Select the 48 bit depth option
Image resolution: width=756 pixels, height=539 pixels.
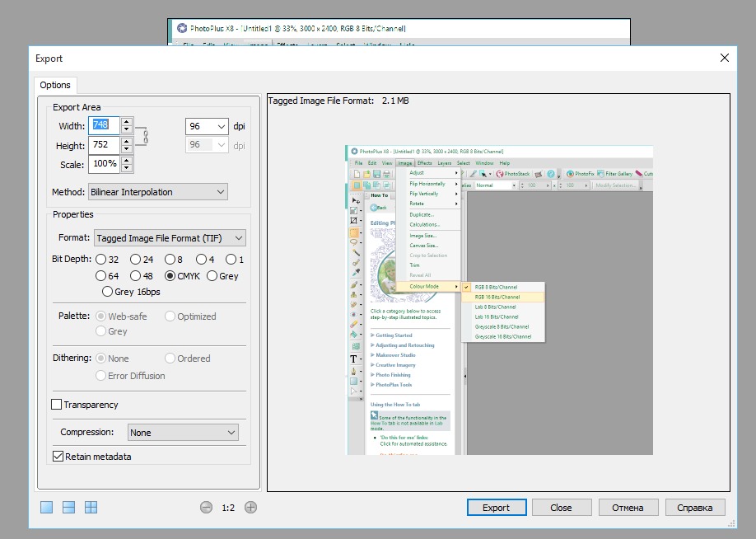tap(142, 276)
